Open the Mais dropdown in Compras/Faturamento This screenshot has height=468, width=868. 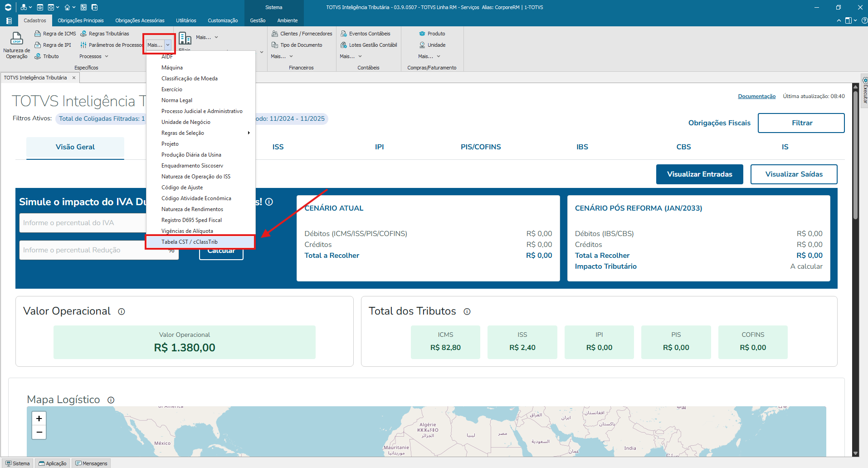pyautogui.click(x=429, y=56)
